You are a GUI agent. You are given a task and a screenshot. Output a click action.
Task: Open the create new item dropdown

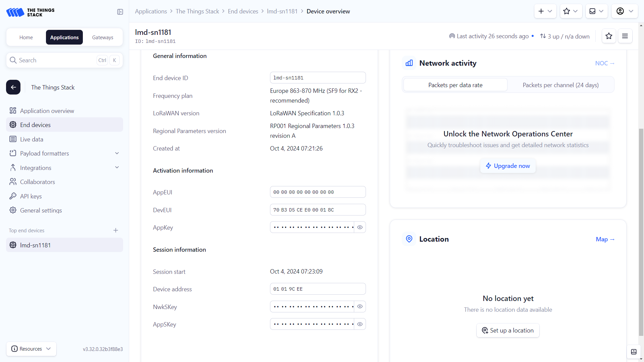[544, 11]
